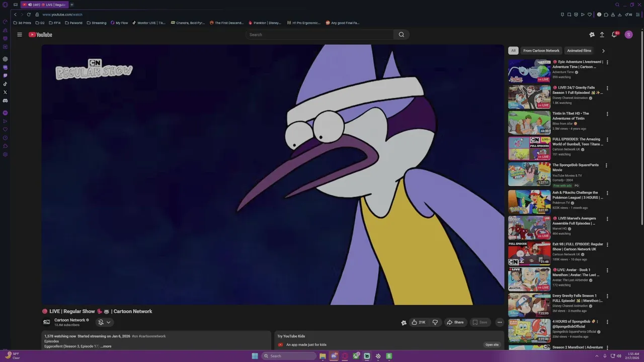Open File Explorer from the taskbar
This screenshot has height=362, width=644.
323,356
